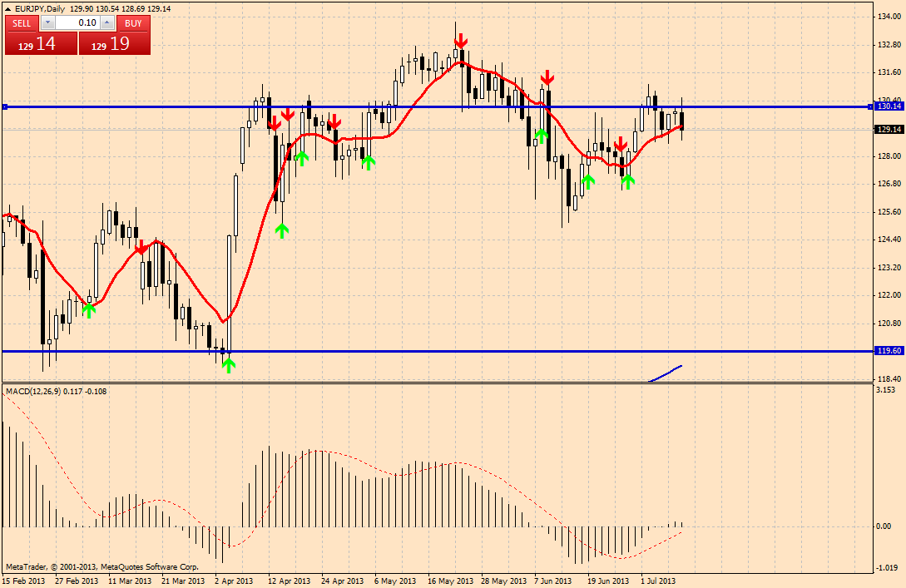Click the 16 May 2013 date label

click(x=451, y=581)
